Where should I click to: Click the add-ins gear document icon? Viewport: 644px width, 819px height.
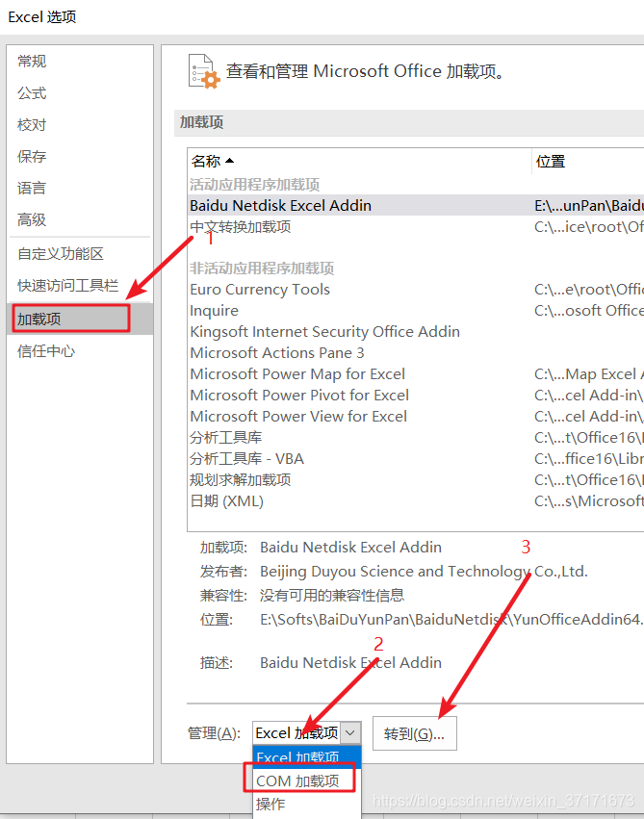[204, 71]
